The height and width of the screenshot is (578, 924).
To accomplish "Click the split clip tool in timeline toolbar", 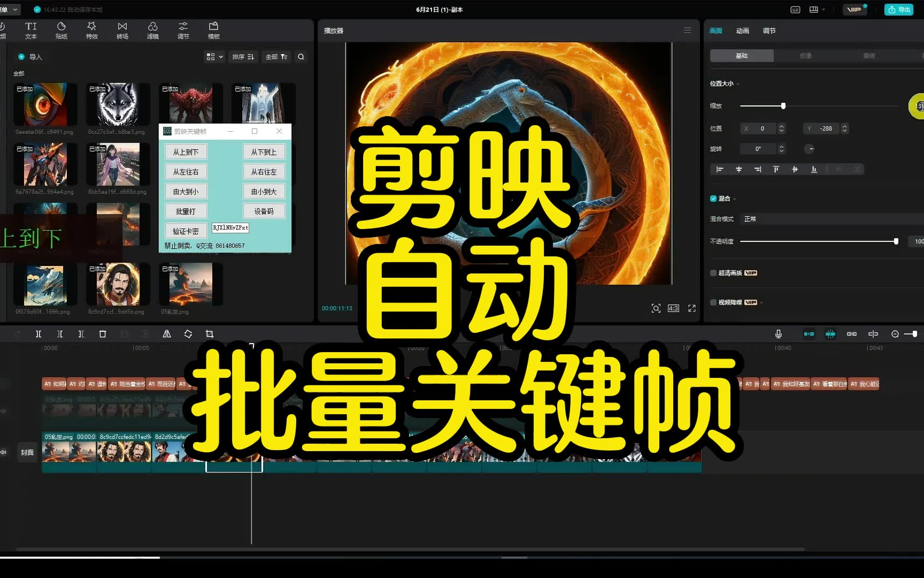I will (38, 334).
